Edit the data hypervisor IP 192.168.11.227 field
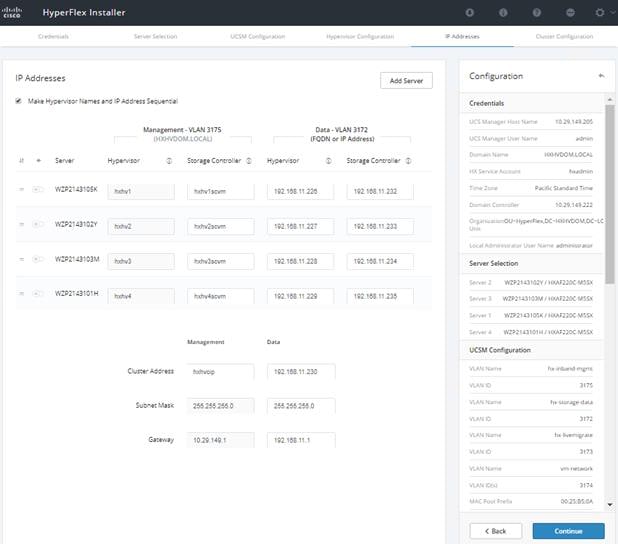The height and width of the screenshot is (544, 618). [300, 226]
